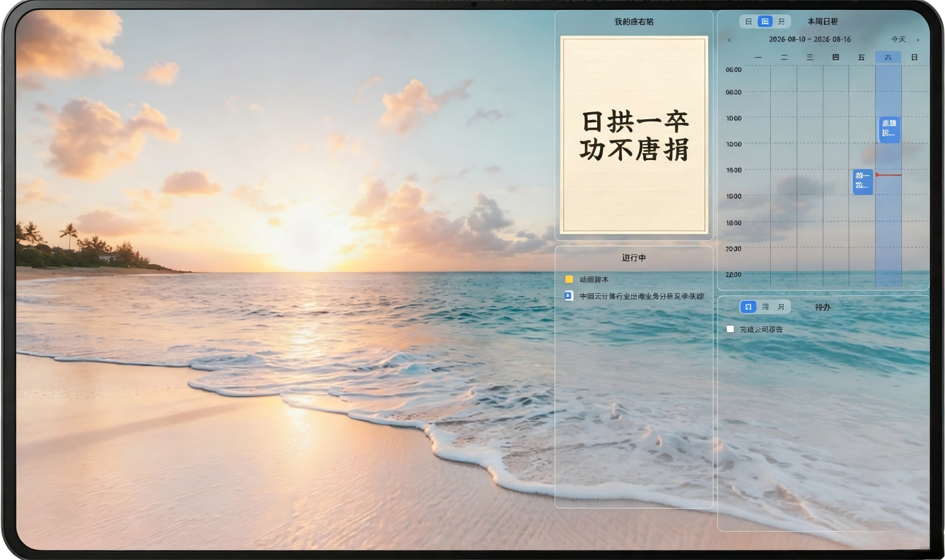Viewport: 945px width, 560px height.
Task: Switch schedule widget to day view (日)
Action: pos(748,22)
